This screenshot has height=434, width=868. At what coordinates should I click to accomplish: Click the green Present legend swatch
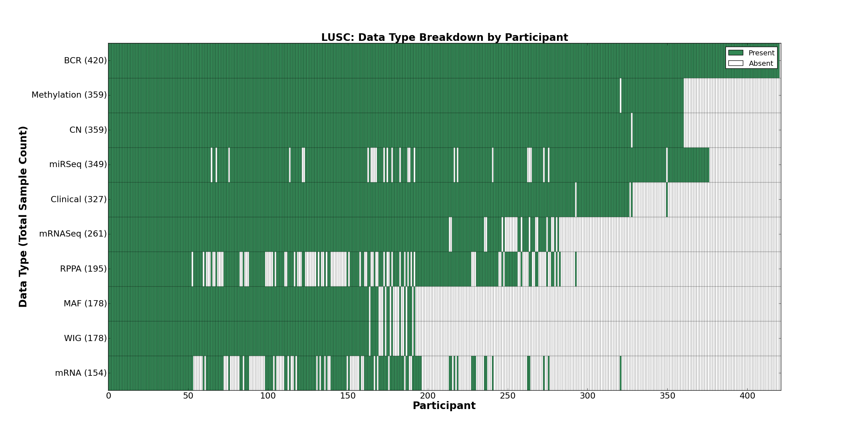click(x=735, y=53)
